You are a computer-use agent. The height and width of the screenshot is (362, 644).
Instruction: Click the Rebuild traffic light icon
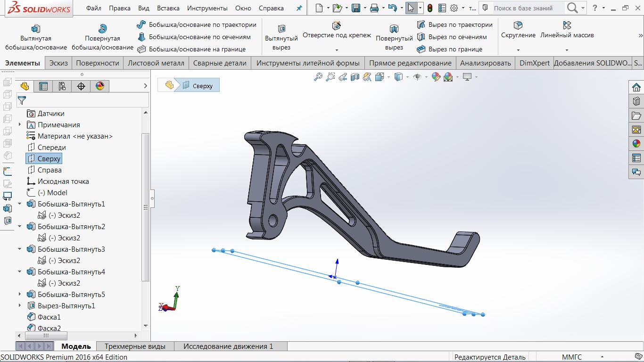[429, 8]
